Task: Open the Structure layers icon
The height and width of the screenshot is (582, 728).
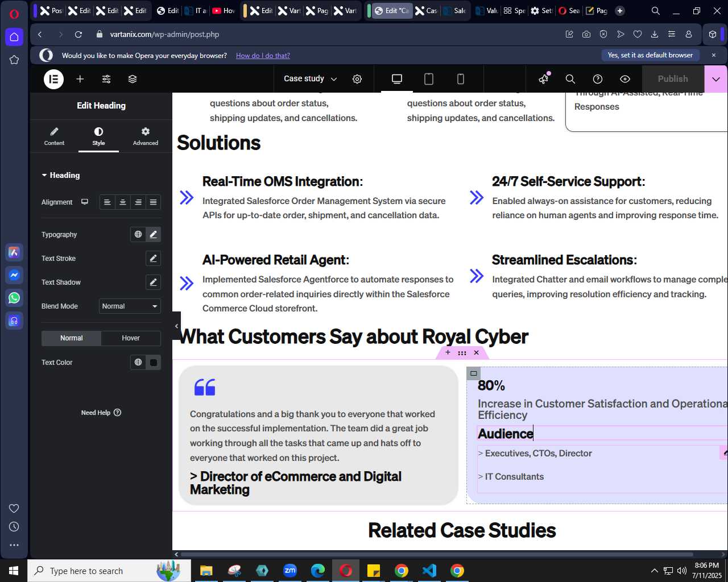Action: click(x=133, y=79)
